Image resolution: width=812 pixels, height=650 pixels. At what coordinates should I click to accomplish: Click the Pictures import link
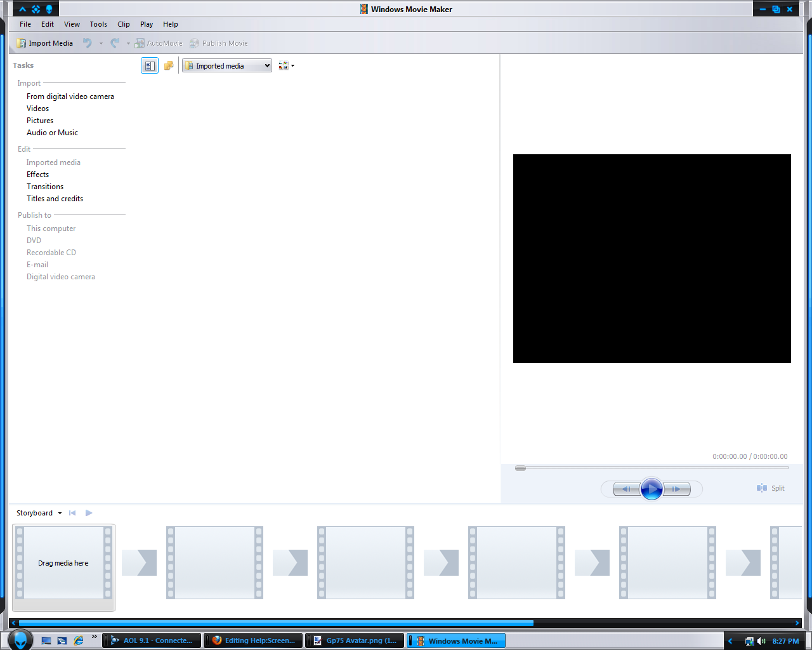point(40,121)
